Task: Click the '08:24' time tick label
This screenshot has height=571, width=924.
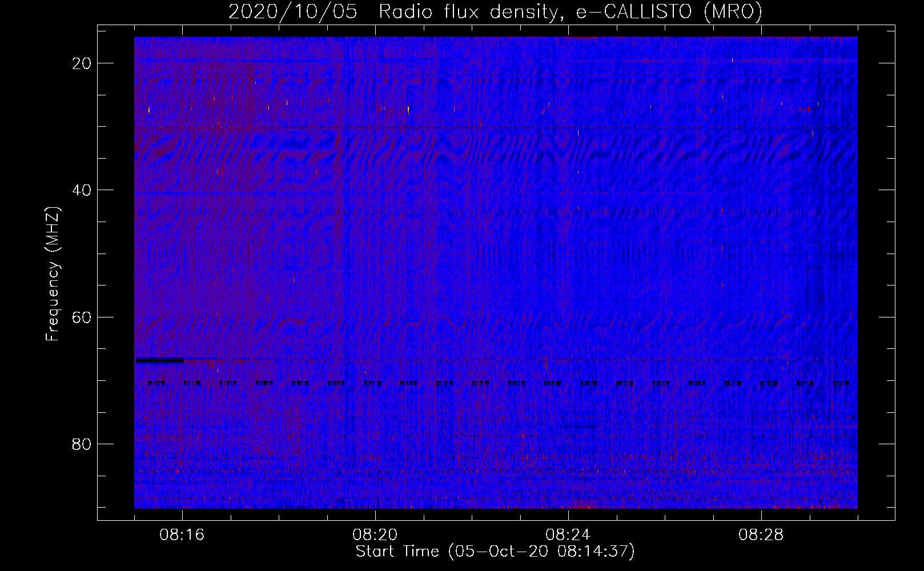Action: click(568, 535)
